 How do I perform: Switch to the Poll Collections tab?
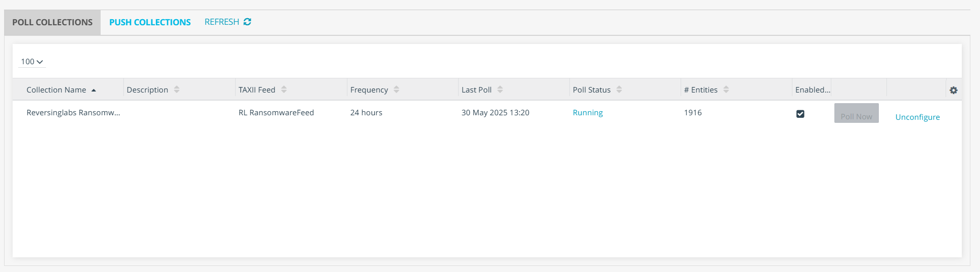coord(53,22)
